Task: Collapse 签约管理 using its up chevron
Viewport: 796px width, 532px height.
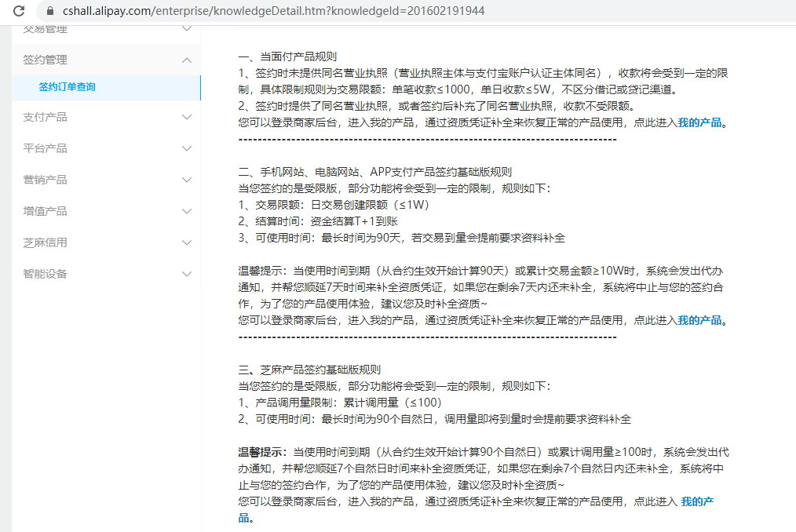Action: tap(186, 60)
